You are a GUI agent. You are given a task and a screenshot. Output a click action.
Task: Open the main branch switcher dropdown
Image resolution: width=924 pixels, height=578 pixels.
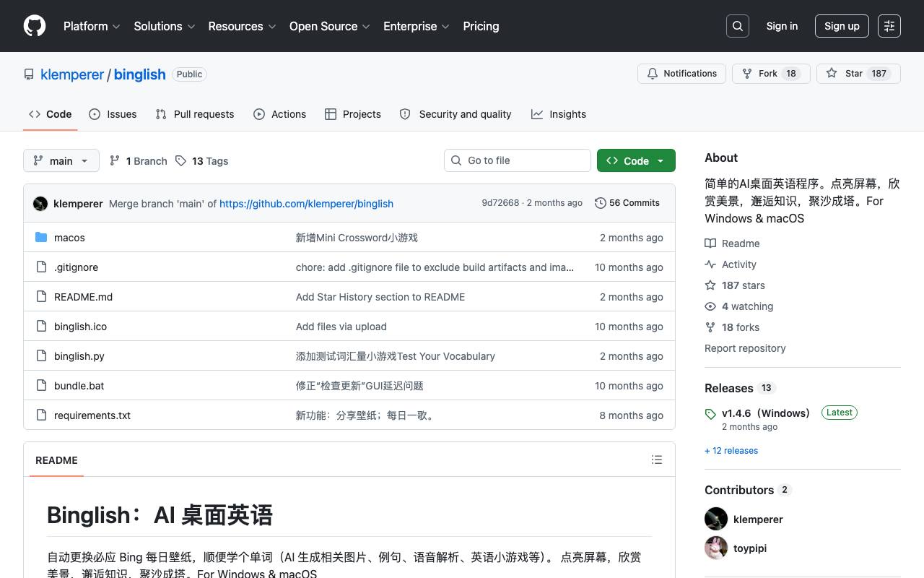click(x=61, y=160)
